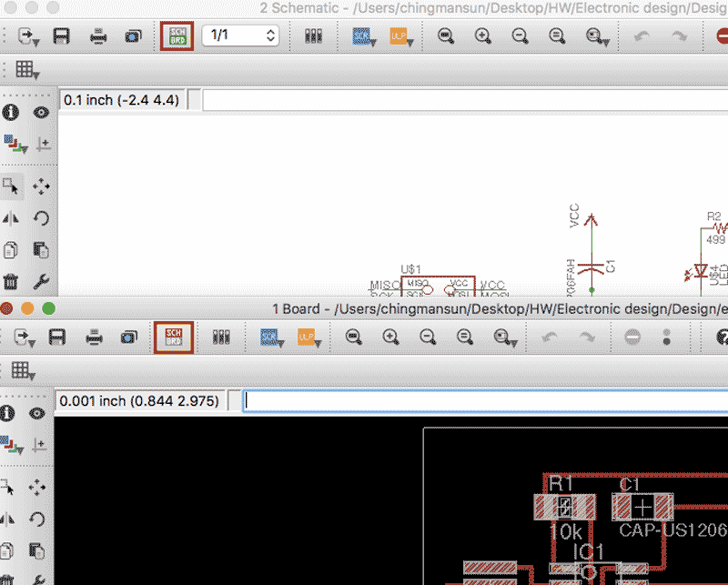
Task: Zoom the Board window with green button
Action: (x=49, y=308)
